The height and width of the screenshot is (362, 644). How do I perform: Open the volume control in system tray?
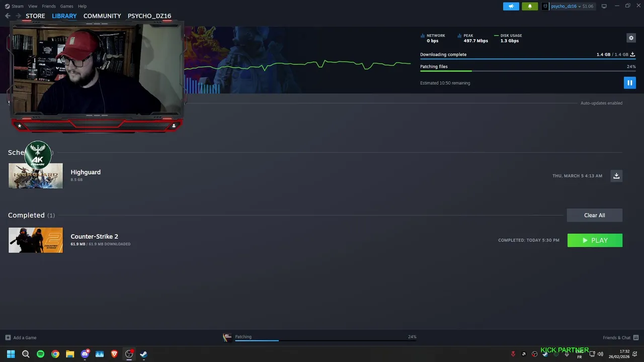[x=600, y=354]
